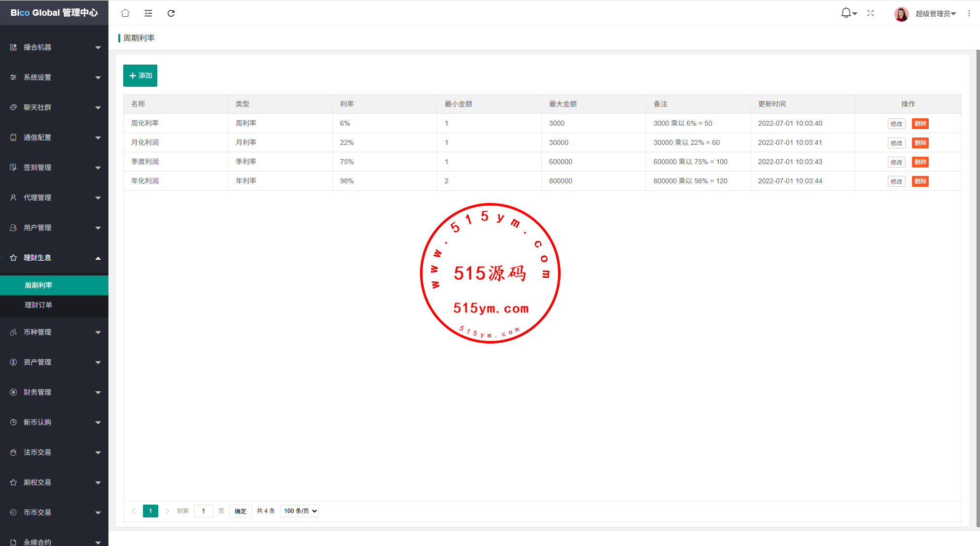Click the fullscreen toggle icon
Viewport: 980px width, 546px height.
click(x=871, y=13)
